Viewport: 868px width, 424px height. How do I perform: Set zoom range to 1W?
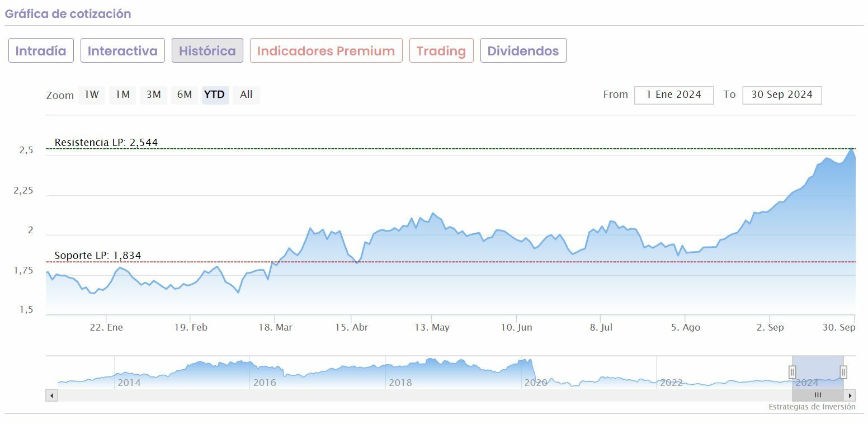(x=92, y=95)
